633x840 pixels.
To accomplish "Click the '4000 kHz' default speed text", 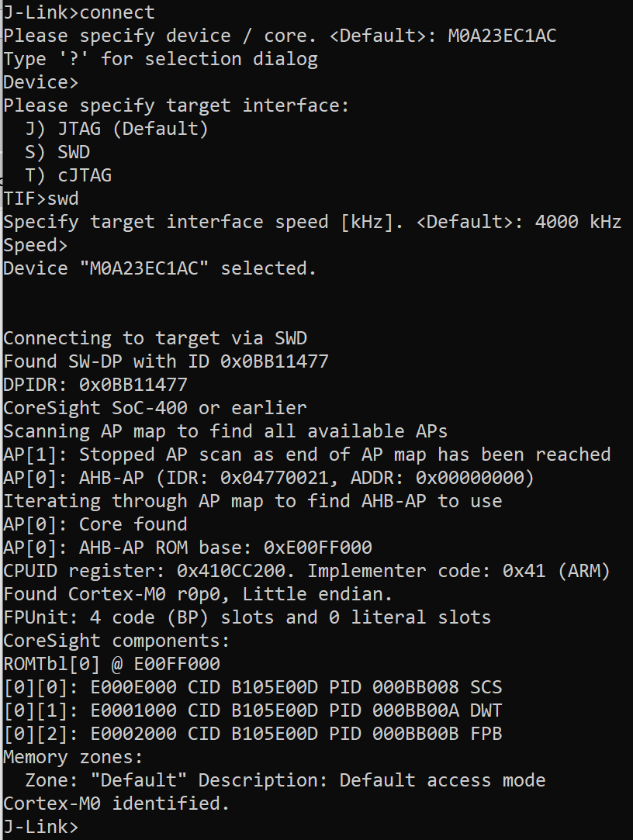I will click(578, 222).
